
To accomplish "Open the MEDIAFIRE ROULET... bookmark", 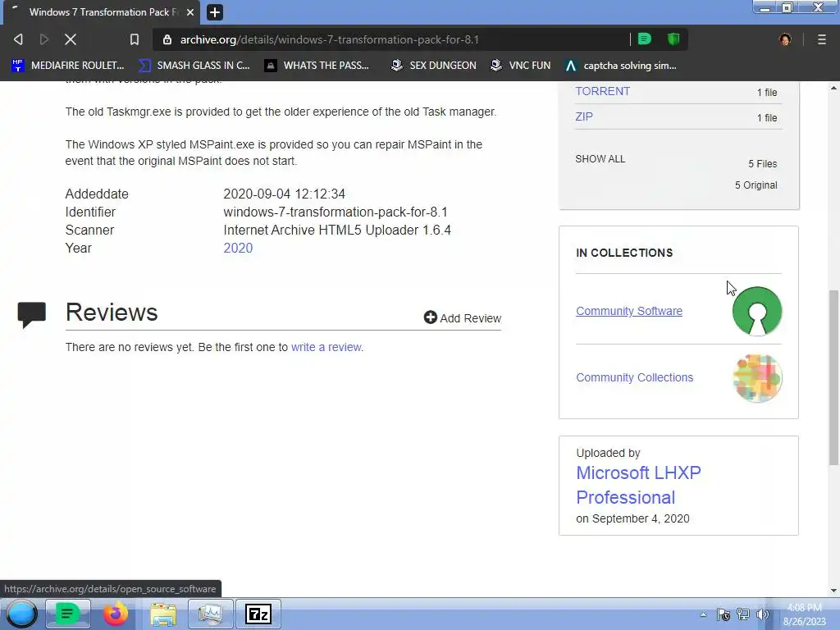I will (x=68, y=66).
